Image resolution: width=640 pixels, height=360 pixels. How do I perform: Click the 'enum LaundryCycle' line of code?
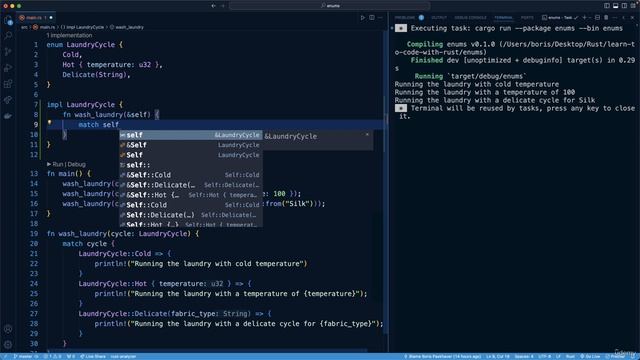click(84, 45)
